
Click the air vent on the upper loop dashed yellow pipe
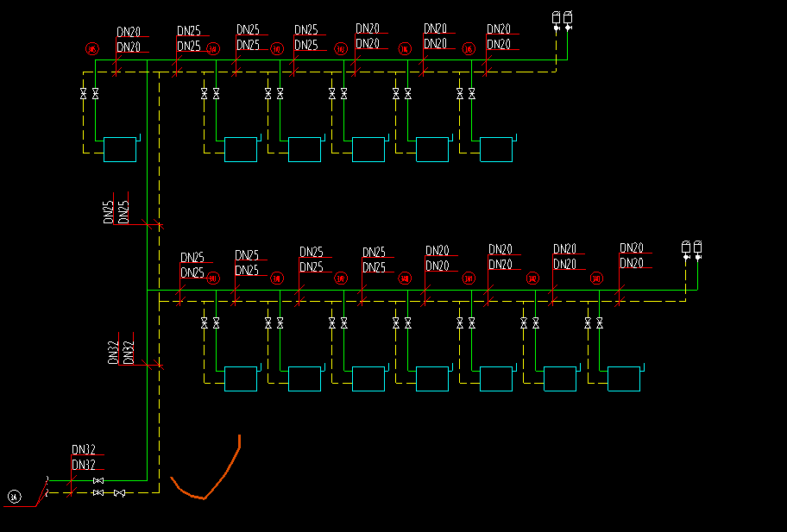click(x=556, y=21)
